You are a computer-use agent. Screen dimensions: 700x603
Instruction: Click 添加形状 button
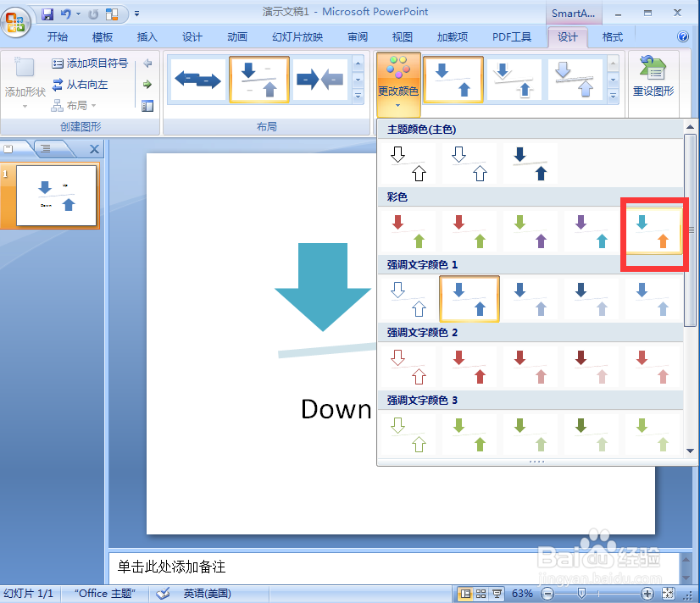pyautogui.click(x=25, y=83)
